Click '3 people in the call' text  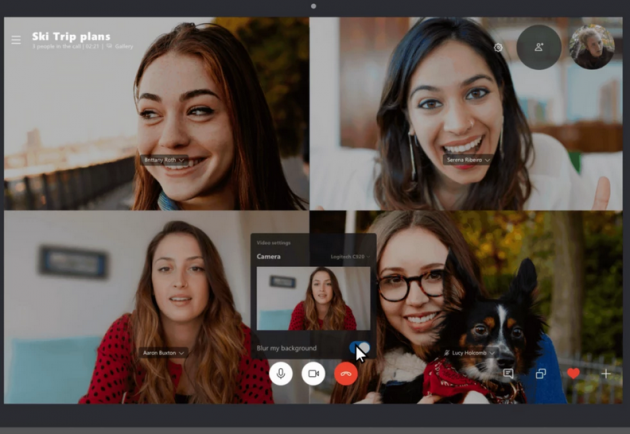pyautogui.click(x=56, y=47)
